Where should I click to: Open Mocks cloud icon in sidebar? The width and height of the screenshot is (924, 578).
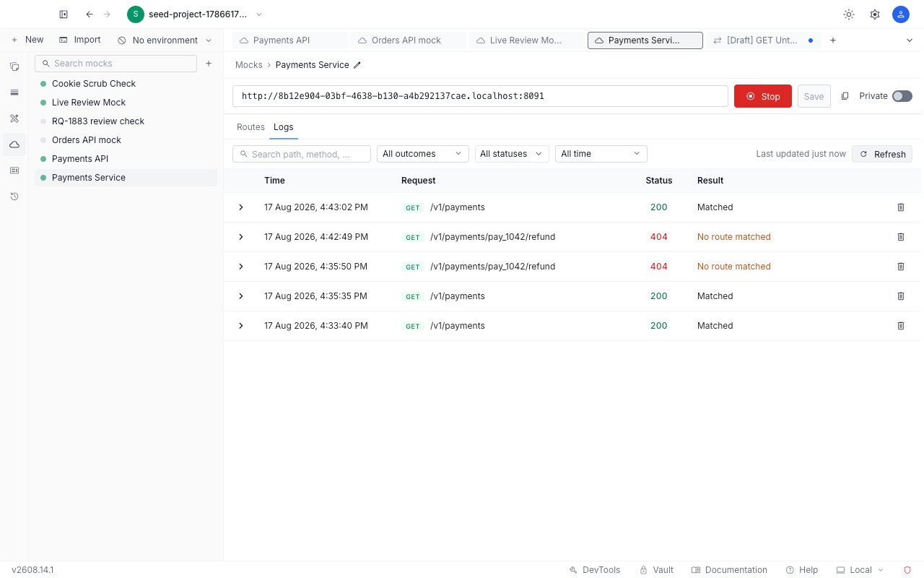pyautogui.click(x=14, y=144)
